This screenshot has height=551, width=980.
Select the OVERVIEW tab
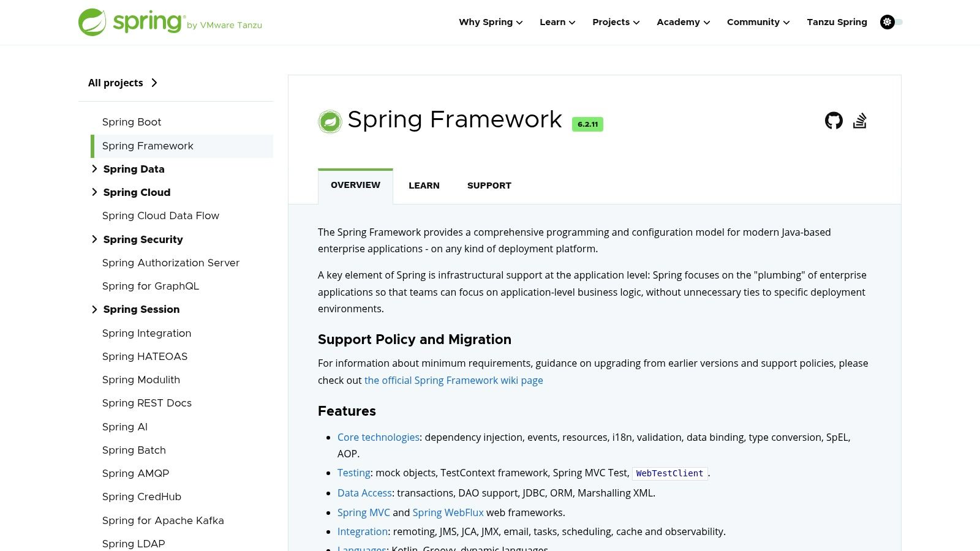(x=355, y=186)
